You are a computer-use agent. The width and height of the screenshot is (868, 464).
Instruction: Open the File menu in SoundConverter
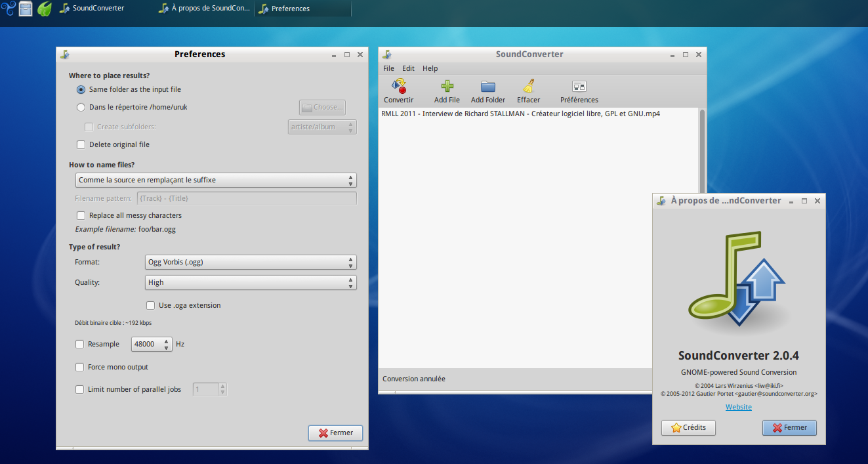tap(388, 68)
